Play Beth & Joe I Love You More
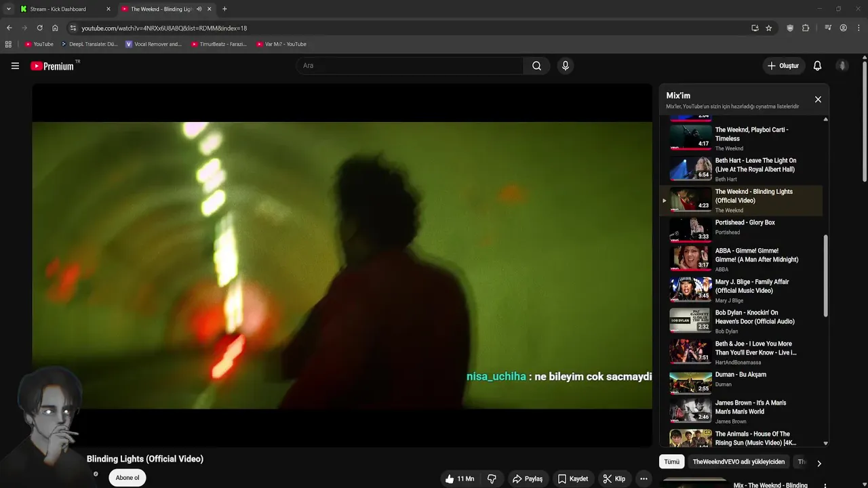The height and width of the screenshot is (488, 868). (x=742, y=352)
